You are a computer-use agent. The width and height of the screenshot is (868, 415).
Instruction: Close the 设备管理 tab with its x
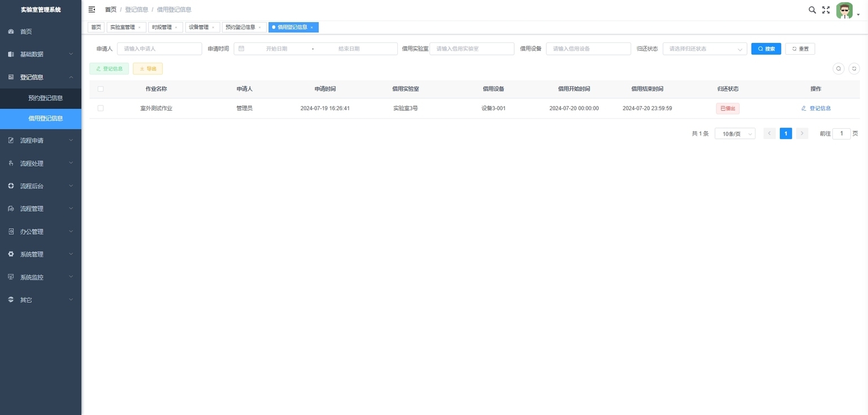coord(213,27)
